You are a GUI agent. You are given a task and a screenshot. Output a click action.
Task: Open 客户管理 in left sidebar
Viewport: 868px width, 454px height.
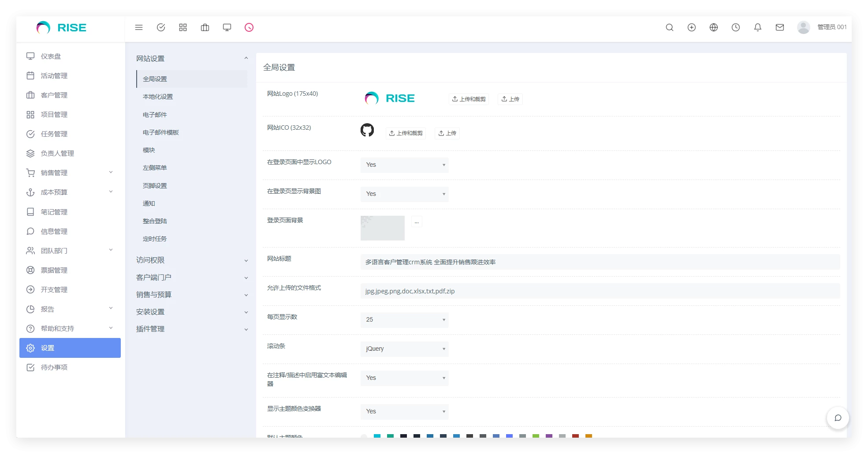coord(54,95)
